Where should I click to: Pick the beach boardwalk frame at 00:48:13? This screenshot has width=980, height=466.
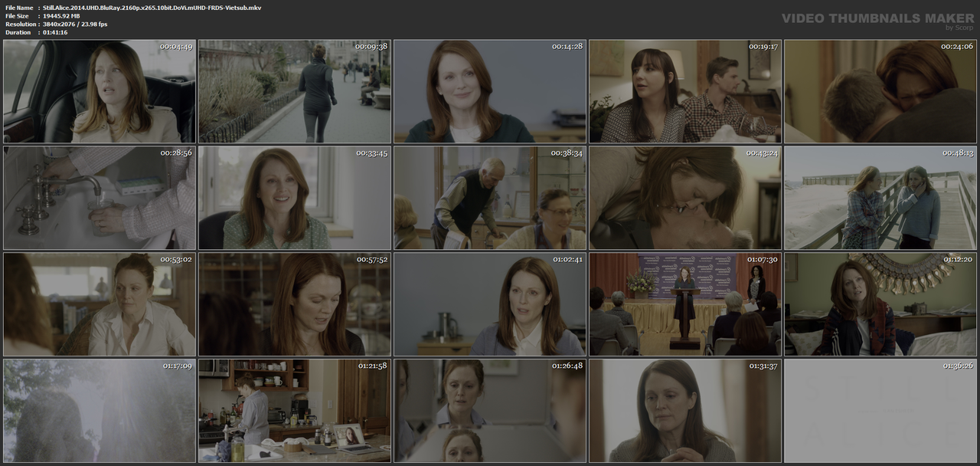[x=880, y=198]
